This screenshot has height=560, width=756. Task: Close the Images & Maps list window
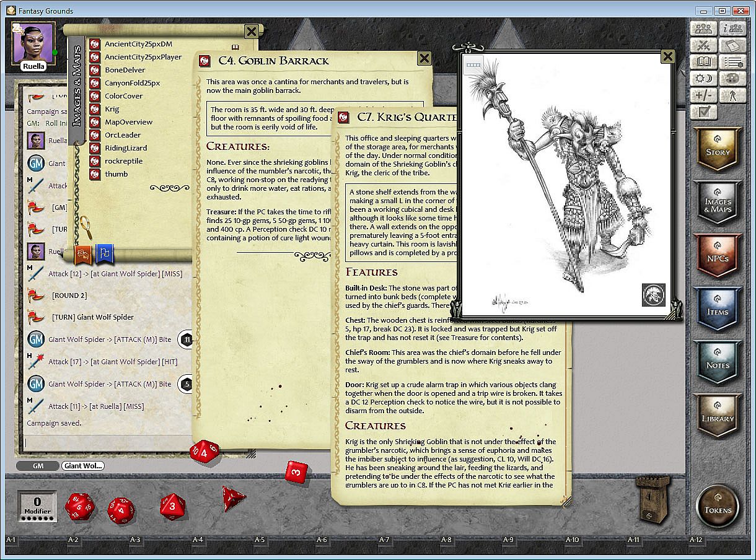(x=252, y=32)
